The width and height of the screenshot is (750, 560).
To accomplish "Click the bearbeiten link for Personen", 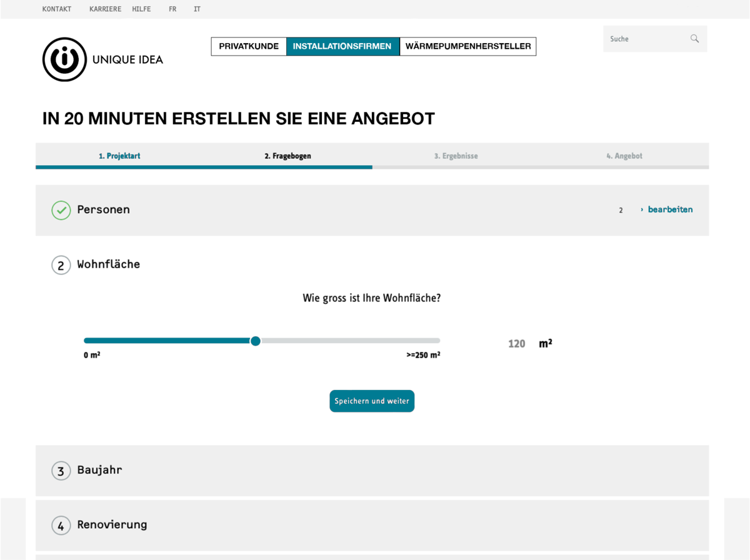I will tap(669, 210).
